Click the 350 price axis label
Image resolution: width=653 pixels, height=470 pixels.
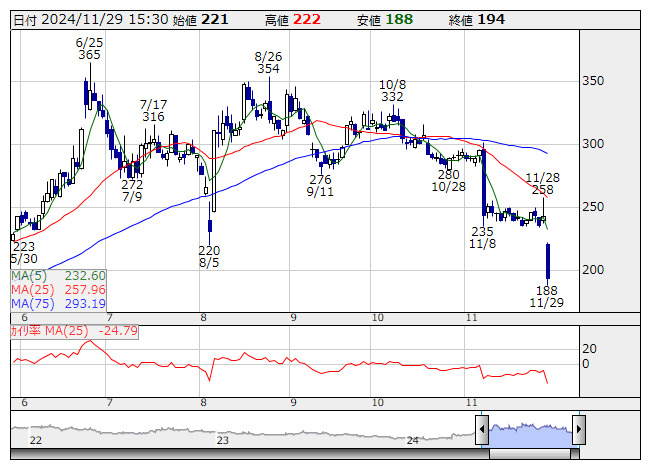(x=593, y=81)
